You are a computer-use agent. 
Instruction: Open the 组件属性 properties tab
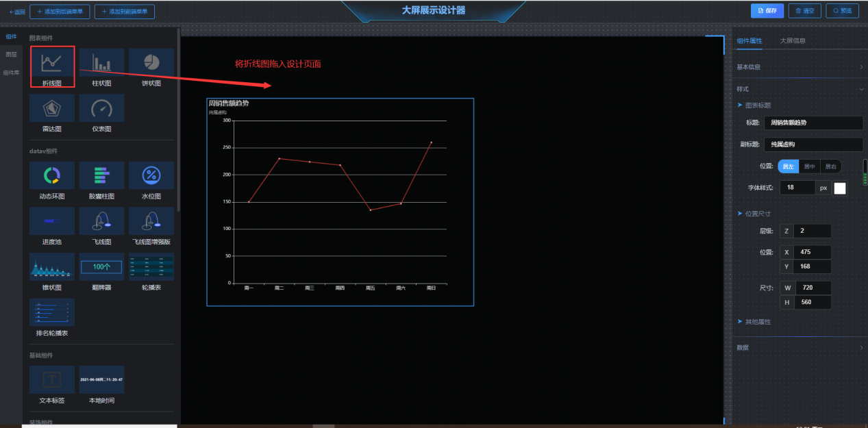click(x=749, y=40)
